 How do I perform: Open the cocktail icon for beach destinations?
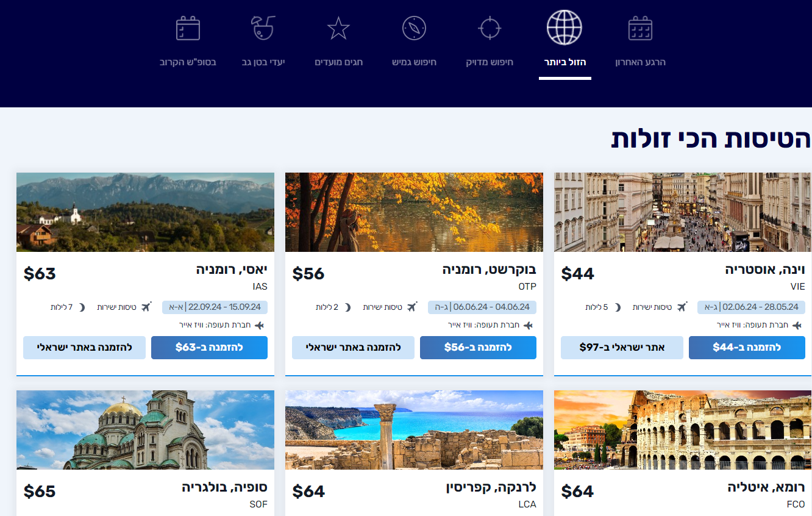pos(263,28)
